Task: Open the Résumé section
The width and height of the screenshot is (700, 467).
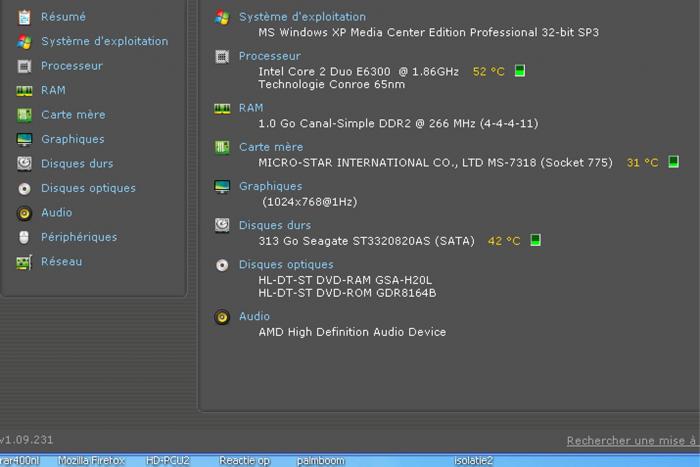Action: [x=63, y=17]
